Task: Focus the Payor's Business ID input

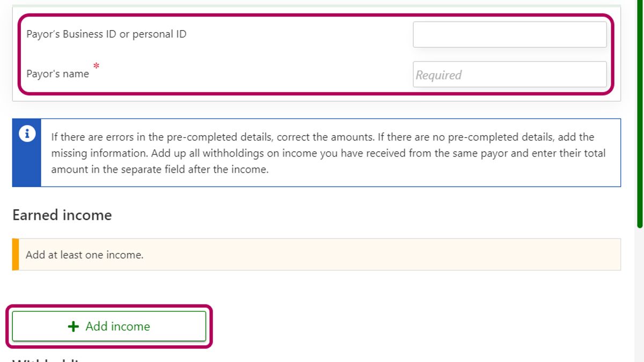Action: (509, 35)
